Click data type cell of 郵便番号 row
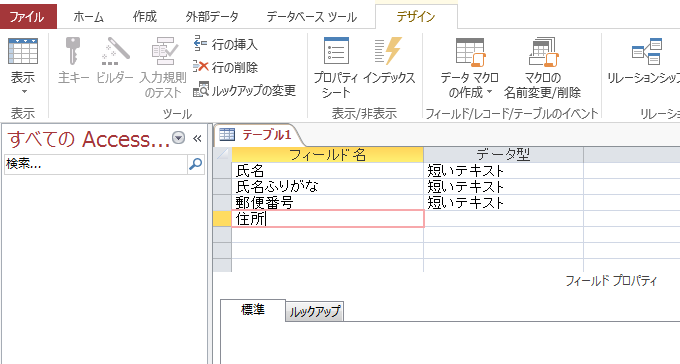Screen dimensions: 680x364 [x=503, y=203]
